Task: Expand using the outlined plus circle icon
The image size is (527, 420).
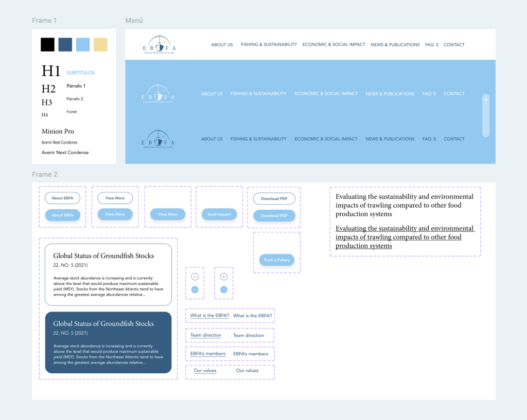Action: (x=223, y=277)
